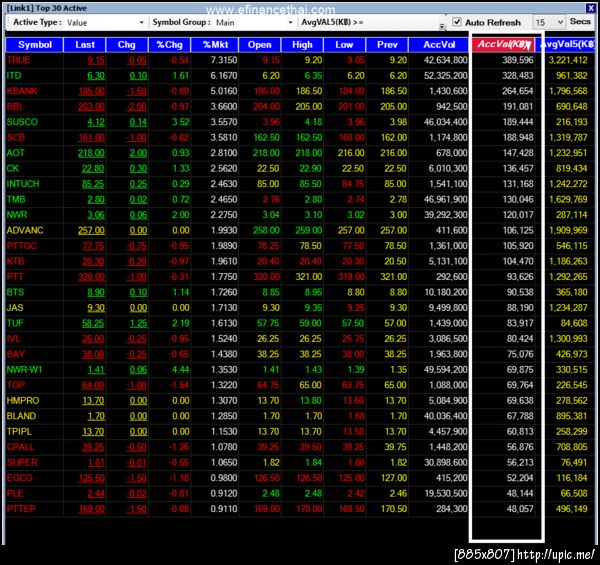Sort by Chg column header
The image size is (600, 565).
tap(127, 45)
